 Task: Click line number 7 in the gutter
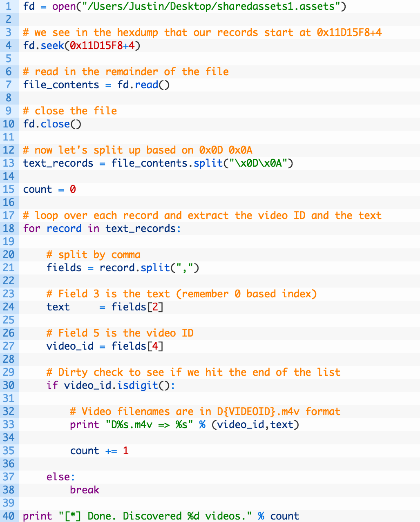pyautogui.click(x=9, y=85)
